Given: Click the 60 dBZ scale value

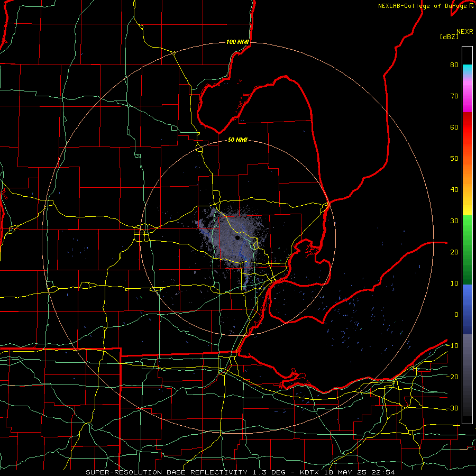Looking at the screenshot, I should coord(454,127).
